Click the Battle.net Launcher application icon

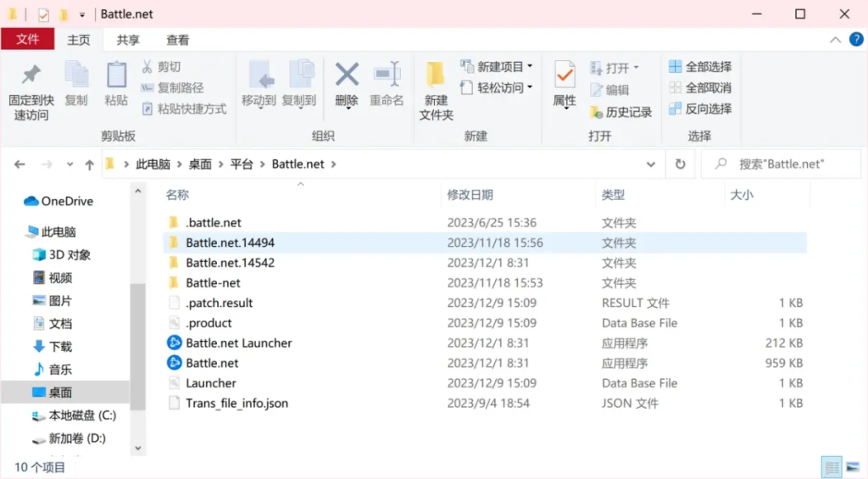[x=175, y=343]
